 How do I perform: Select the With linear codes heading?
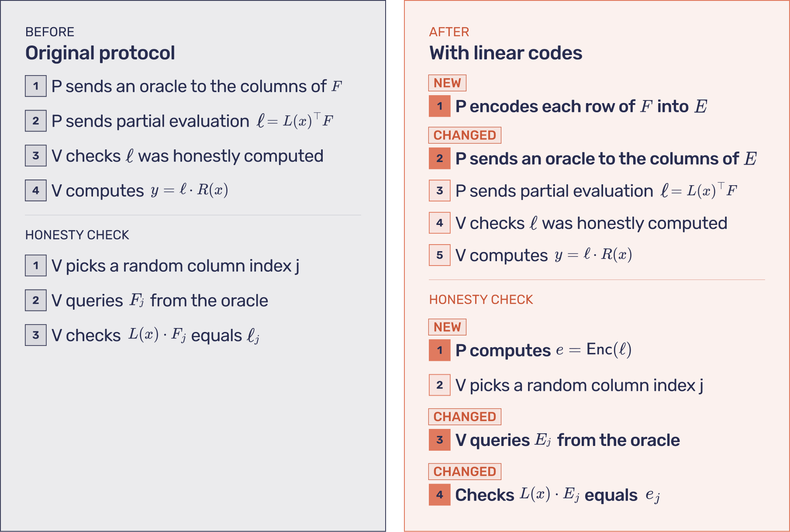[506, 53]
